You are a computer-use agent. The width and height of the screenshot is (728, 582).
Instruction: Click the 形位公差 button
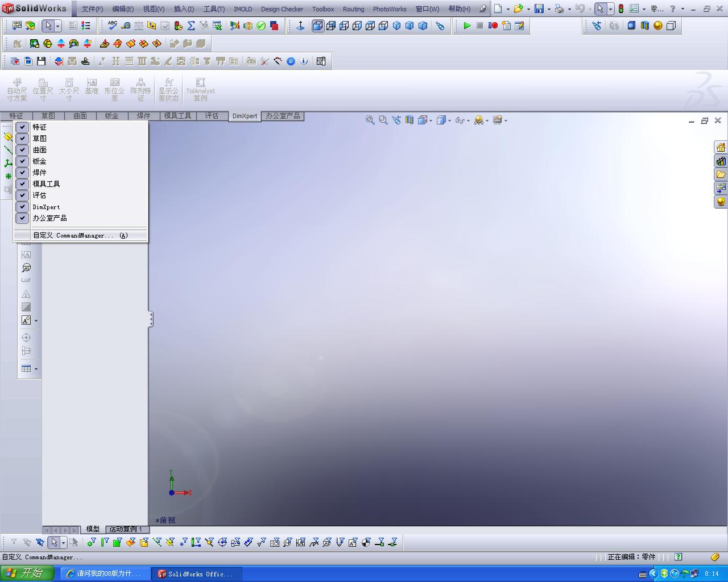[x=114, y=90]
